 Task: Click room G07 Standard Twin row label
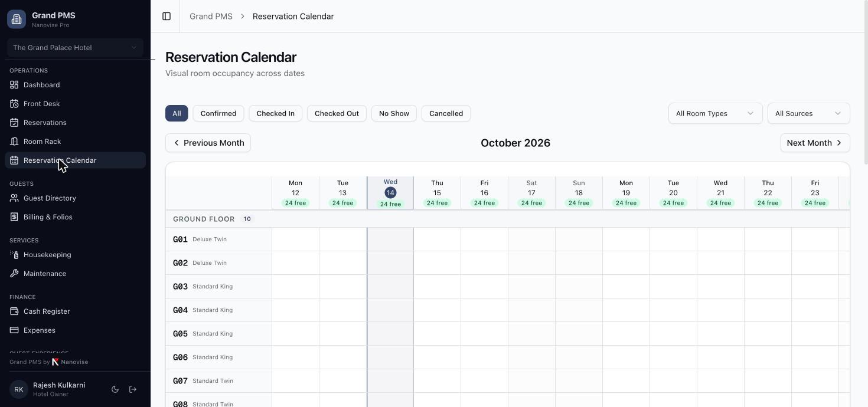(218, 381)
